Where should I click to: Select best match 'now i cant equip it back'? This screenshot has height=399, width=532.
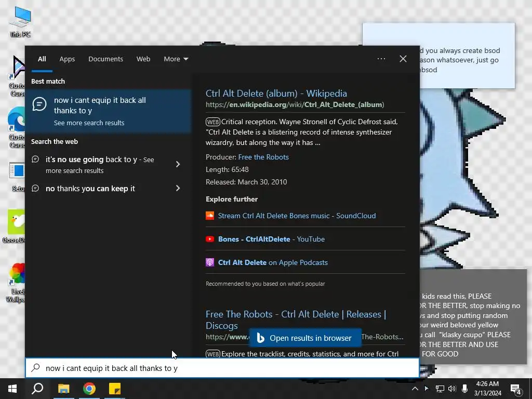[109, 111]
